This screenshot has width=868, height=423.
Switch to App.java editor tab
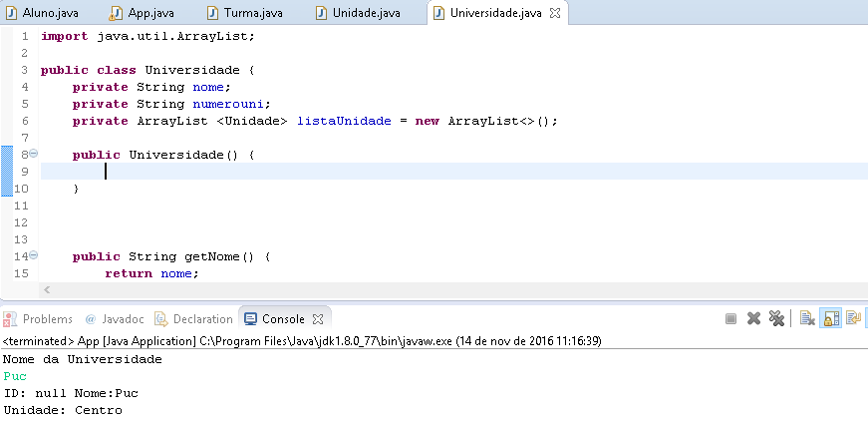tap(143, 13)
